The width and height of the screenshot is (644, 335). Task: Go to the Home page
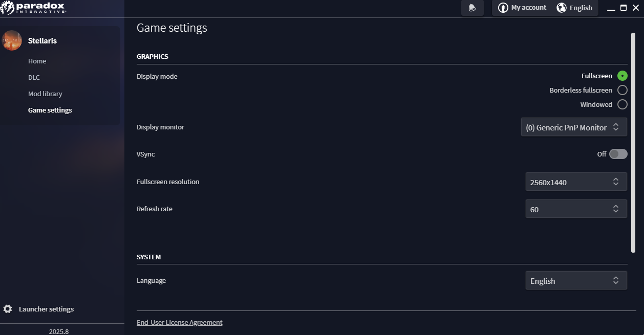[x=37, y=61]
